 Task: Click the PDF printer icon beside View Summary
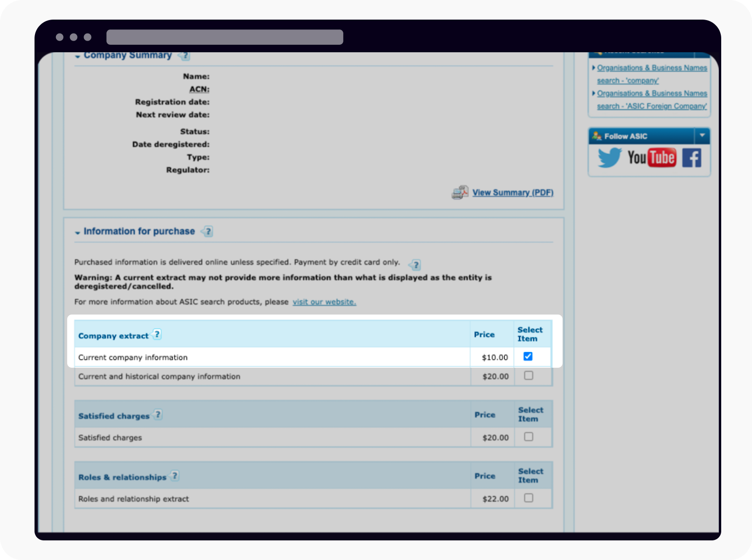pos(460,192)
